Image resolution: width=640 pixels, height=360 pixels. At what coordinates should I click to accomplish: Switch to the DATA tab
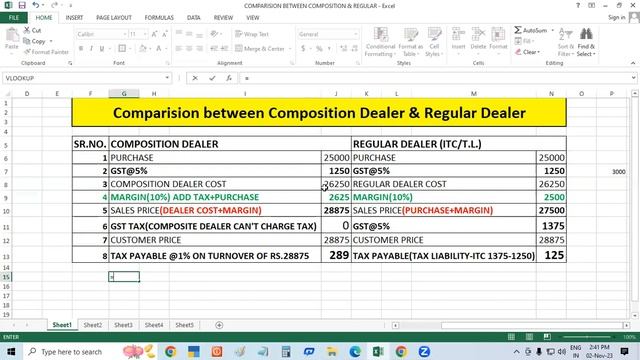click(x=193, y=18)
